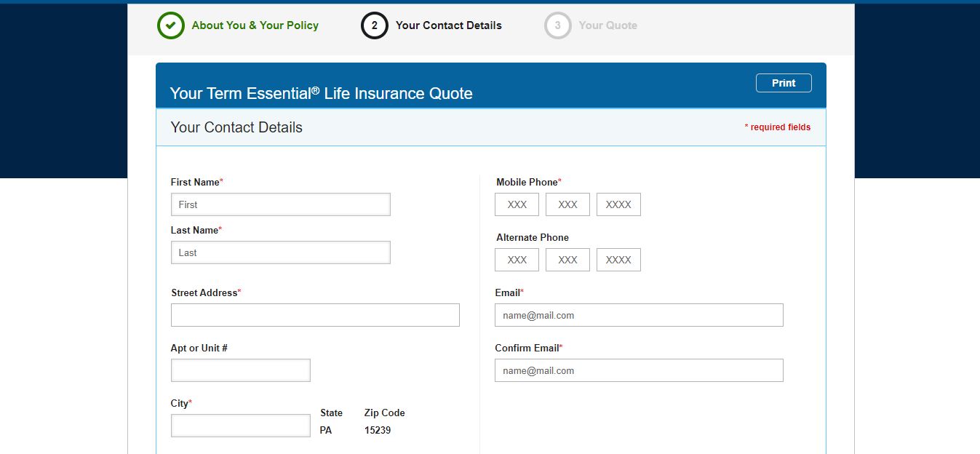The image size is (980, 454).
Task: Click the step 2 circle icon
Action: [x=374, y=25]
